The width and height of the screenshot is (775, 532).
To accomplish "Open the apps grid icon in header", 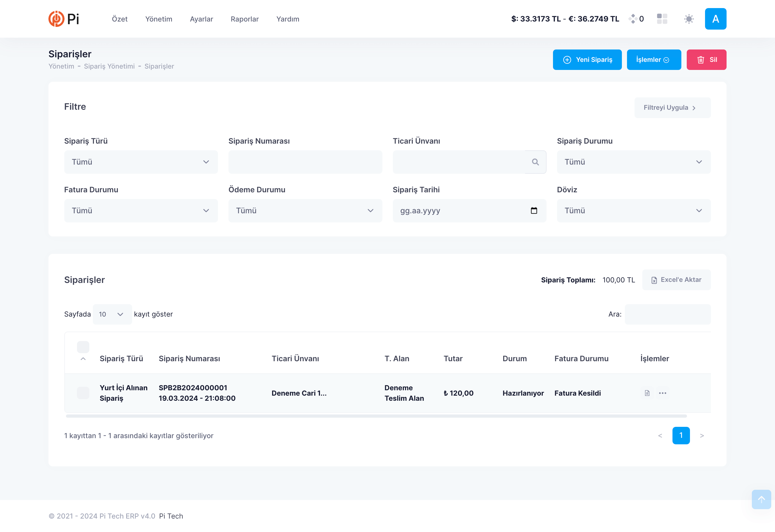I will [x=662, y=19].
